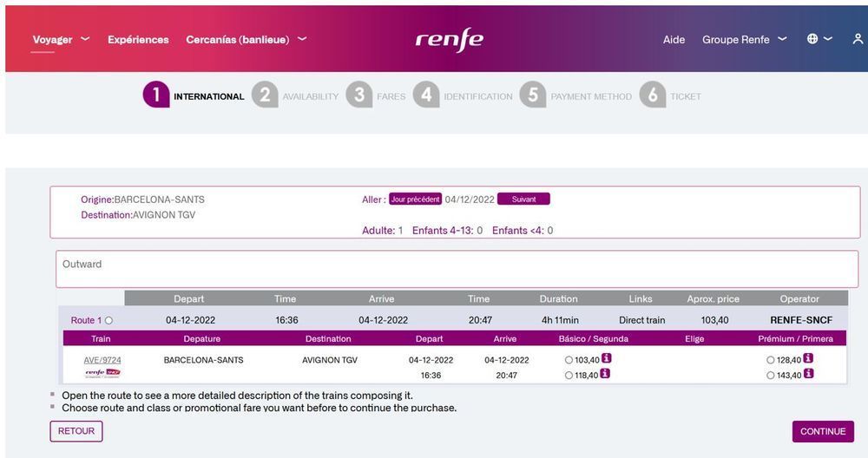Click the Route 1 departure time 16:36
The width and height of the screenshot is (868, 458).
point(286,320)
